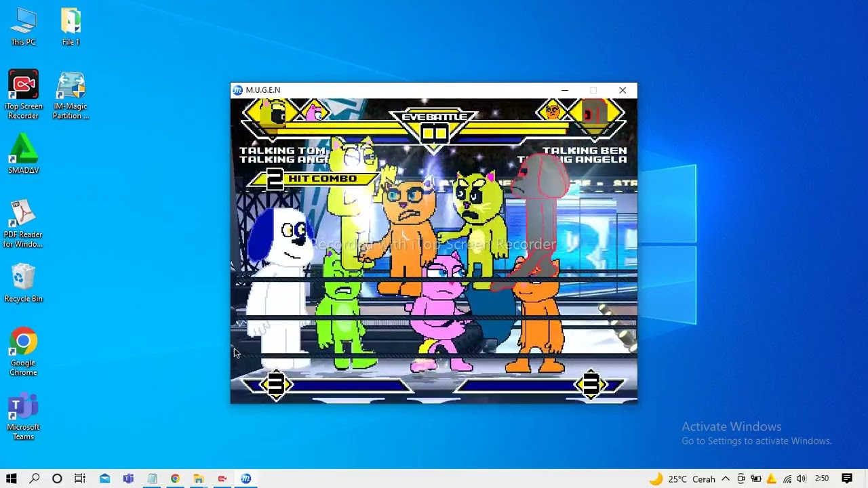Open Task View on the taskbar
Screen dimensions: 868x488
(80, 479)
